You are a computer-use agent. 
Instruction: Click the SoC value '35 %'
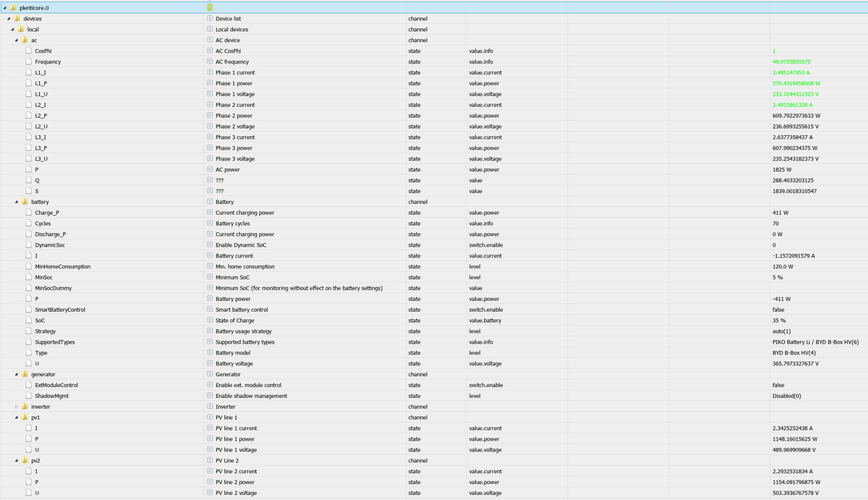pos(779,321)
